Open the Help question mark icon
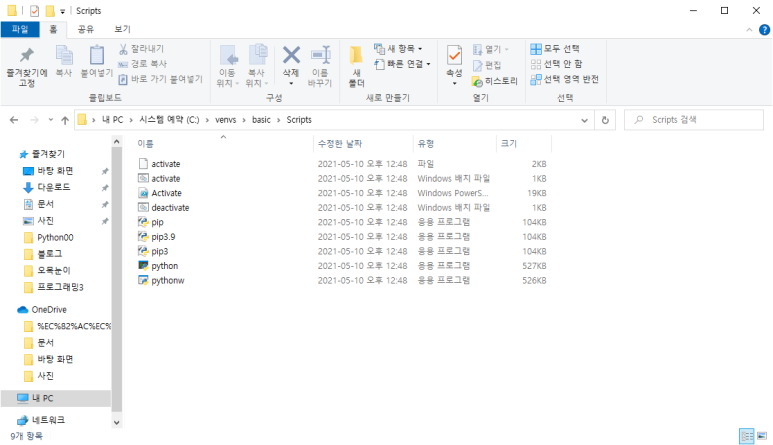This screenshot has width=773, height=445. pyautogui.click(x=764, y=30)
